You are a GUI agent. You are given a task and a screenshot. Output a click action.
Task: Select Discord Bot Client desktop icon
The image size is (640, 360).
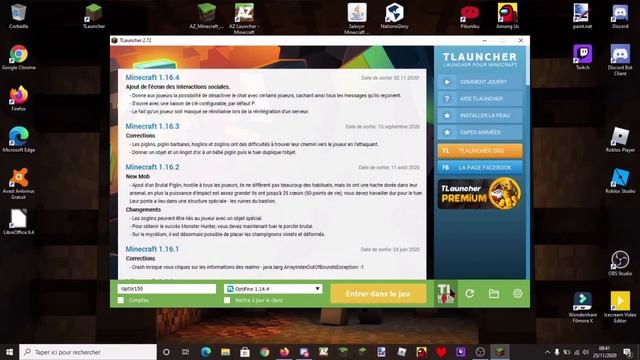tap(620, 60)
